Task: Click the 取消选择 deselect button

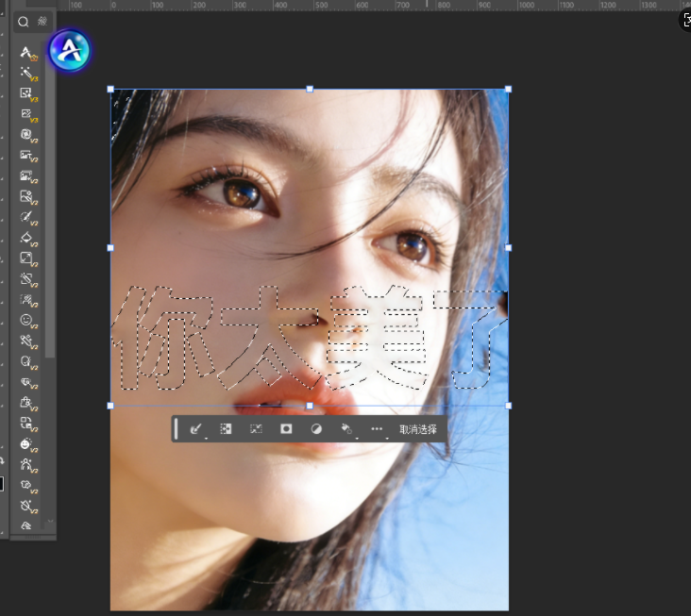Action: click(x=418, y=429)
